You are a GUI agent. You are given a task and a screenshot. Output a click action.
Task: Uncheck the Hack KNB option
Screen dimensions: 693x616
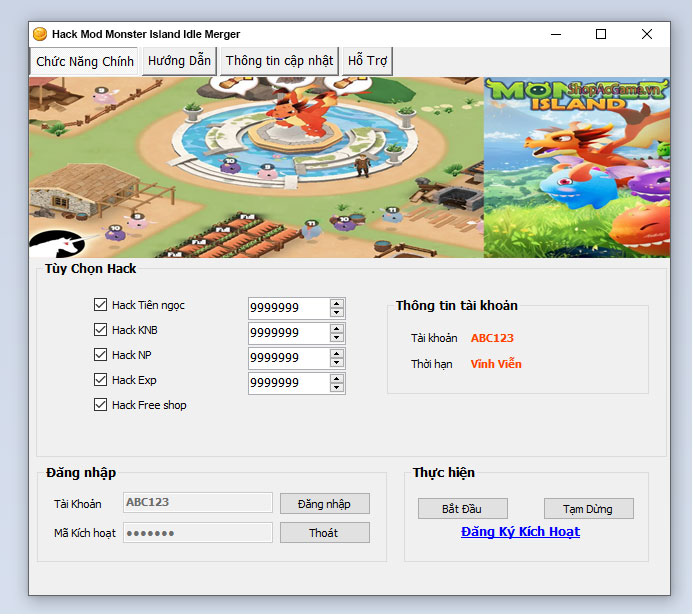[100, 330]
